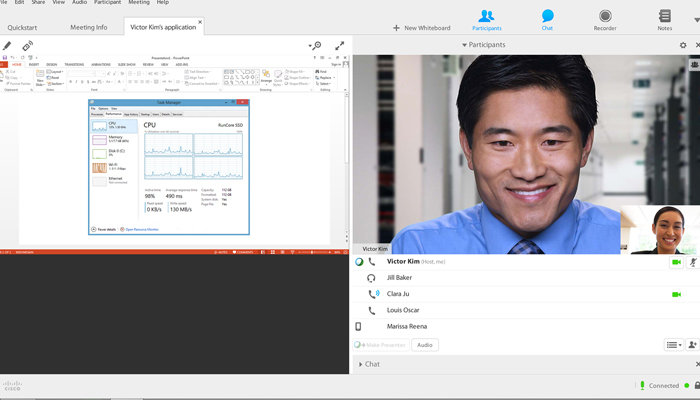The width and height of the screenshot is (700, 400).
Task: Click the Recorder icon
Action: pyautogui.click(x=605, y=18)
